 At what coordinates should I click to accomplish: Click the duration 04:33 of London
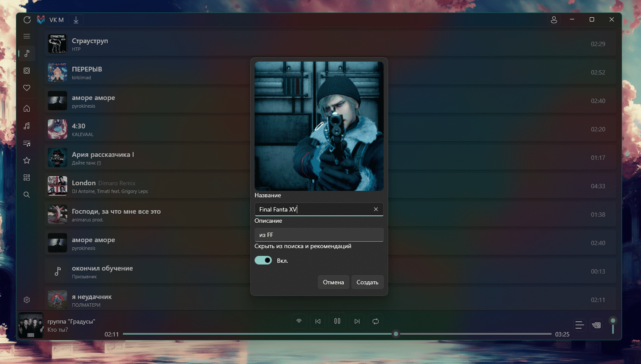(x=598, y=186)
